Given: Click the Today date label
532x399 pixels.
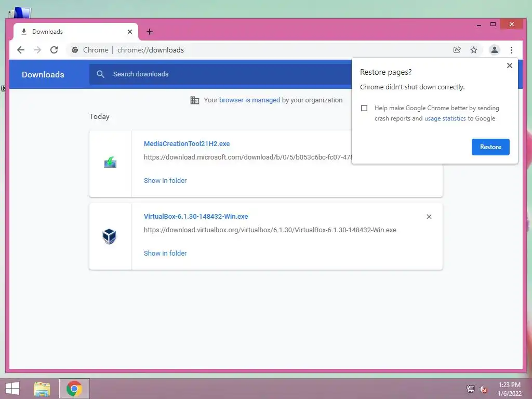Looking at the screenshot, I should tap(99, 116).
